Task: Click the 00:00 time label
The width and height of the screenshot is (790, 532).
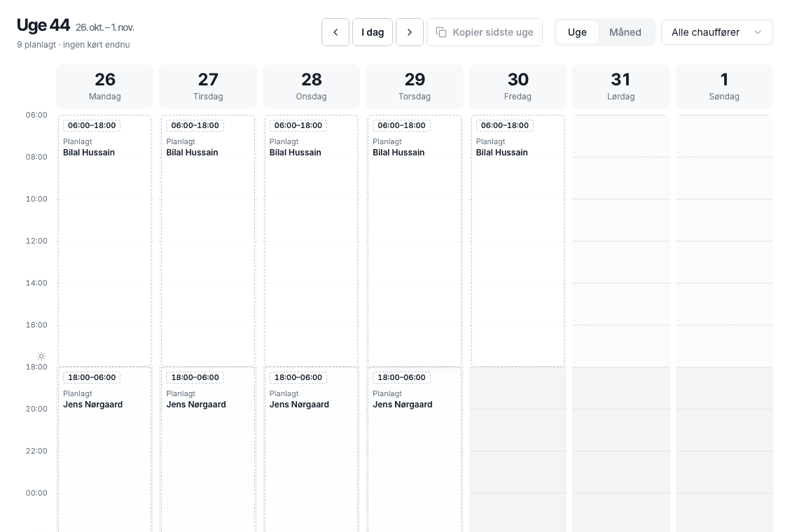Action: pyautogui.click(x=36, y=493)
